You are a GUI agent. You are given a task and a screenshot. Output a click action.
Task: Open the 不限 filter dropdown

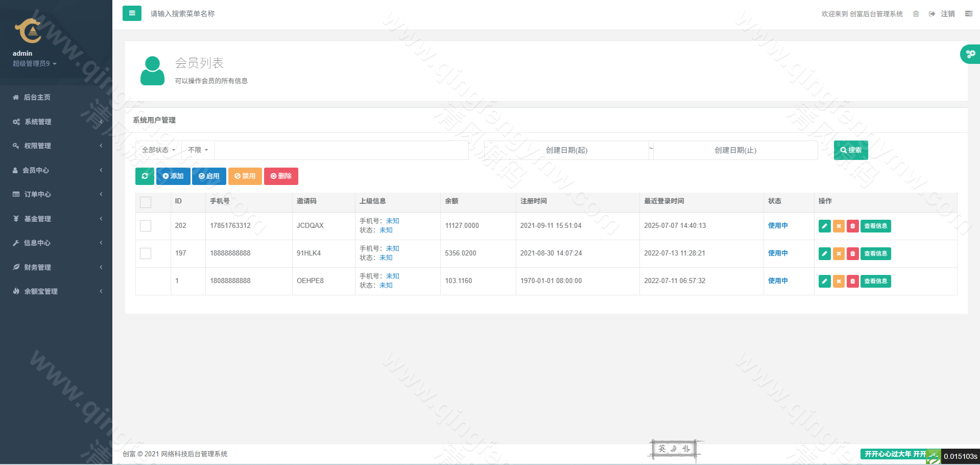(198, 150)
